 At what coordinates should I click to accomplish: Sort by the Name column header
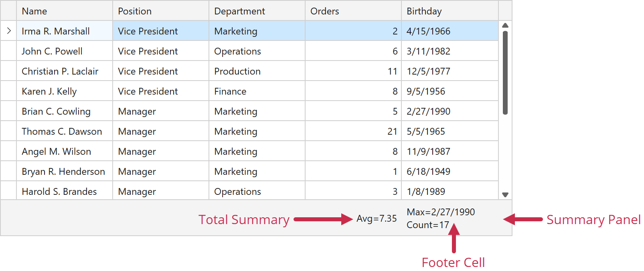[64, 11]
